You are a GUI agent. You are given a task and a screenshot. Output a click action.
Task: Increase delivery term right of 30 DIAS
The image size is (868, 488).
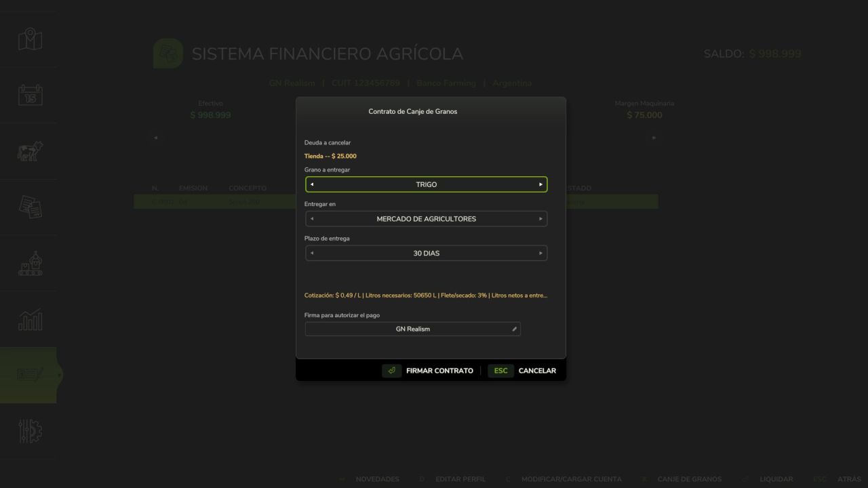click(x=540, y=253)
